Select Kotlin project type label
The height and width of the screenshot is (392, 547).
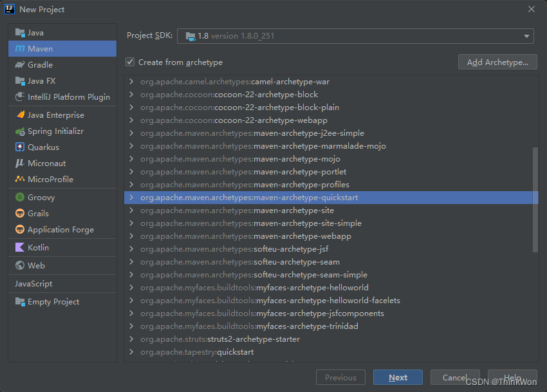coord(39,247)
